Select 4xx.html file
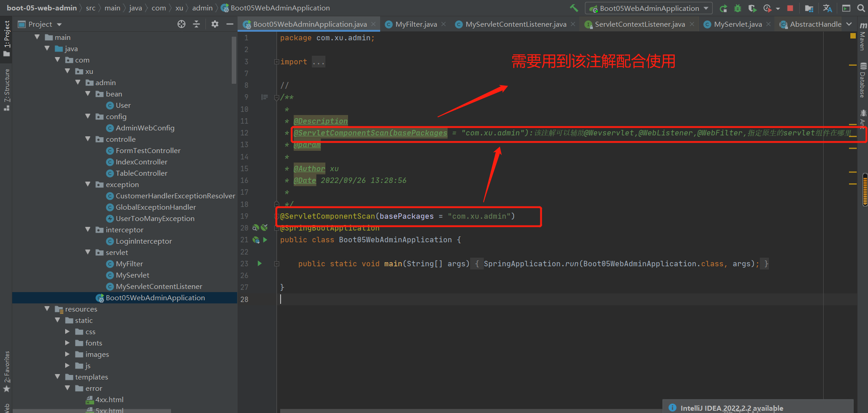The image size is (868, 413). (x=109, y=399)
